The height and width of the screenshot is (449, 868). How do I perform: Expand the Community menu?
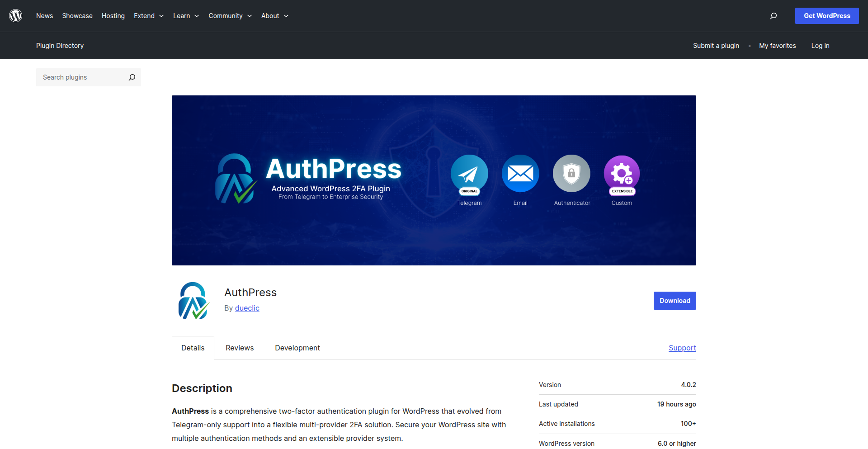click(230, 16)
